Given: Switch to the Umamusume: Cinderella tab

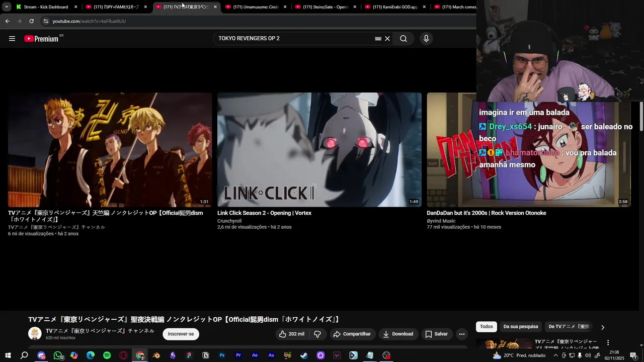Looking at the screenshot, I should [256, 7].
